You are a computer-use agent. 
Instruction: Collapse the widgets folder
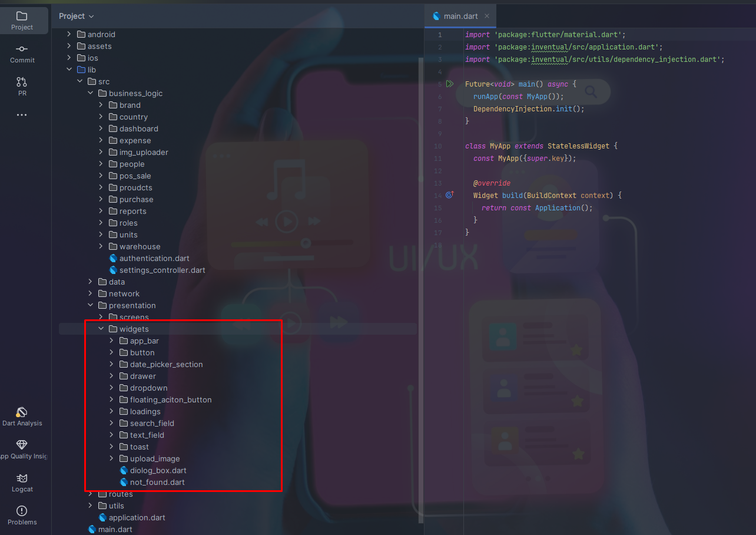101,329
